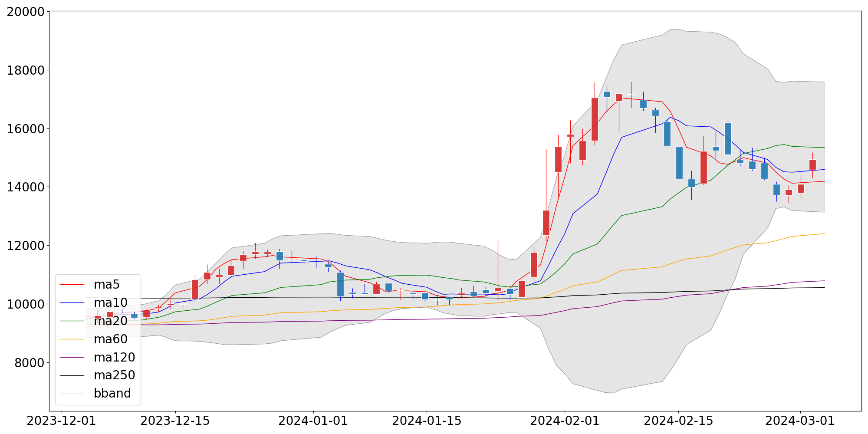This screenshot has width=868, height=434.
Task: Click the orange ma60 legend line sample
Action: coord(72,339)
